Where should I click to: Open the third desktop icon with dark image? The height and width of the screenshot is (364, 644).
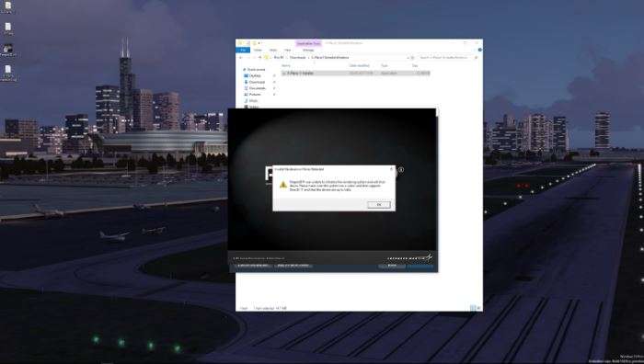tap(7, 50)
